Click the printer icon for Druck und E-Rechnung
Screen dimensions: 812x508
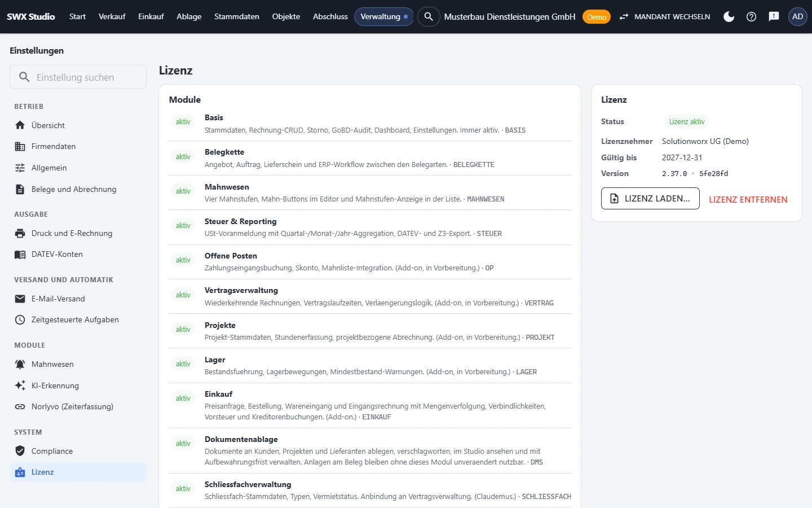[x=20, y=233]
